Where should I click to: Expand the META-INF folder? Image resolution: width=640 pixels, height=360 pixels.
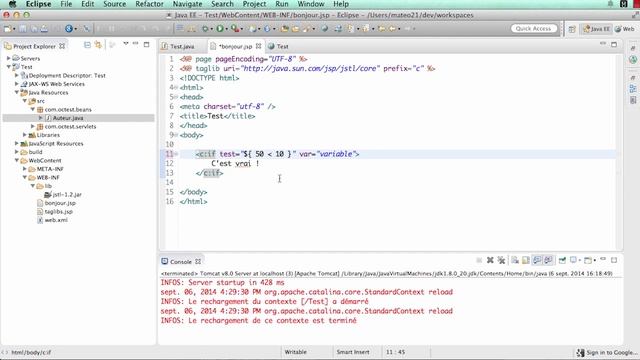pos(25,169)
